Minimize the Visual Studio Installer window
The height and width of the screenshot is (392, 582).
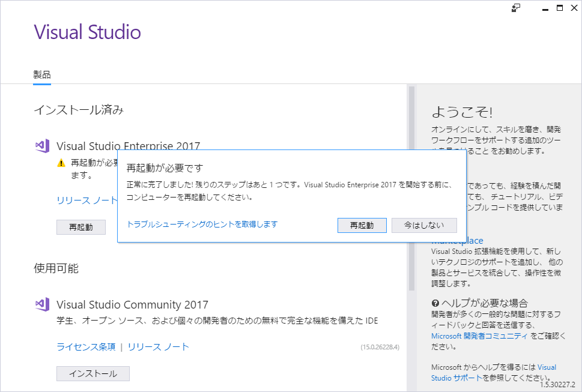coord(545,8)
